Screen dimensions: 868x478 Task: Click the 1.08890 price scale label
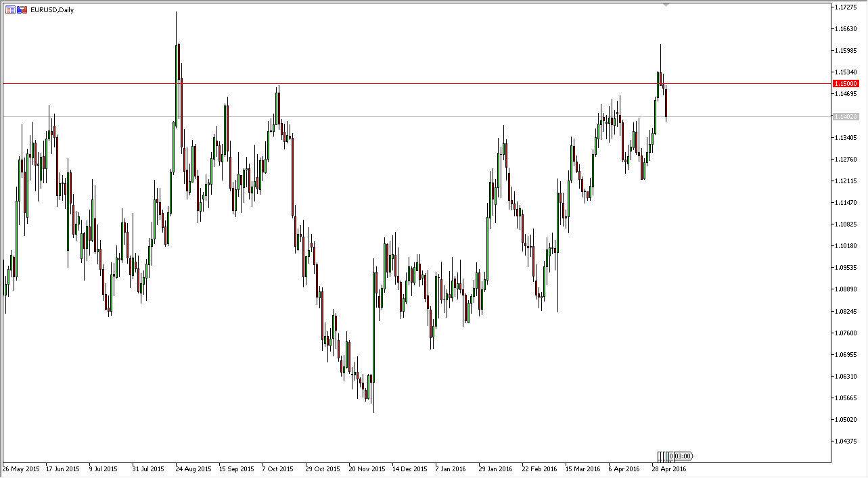[x=846, y=289]
